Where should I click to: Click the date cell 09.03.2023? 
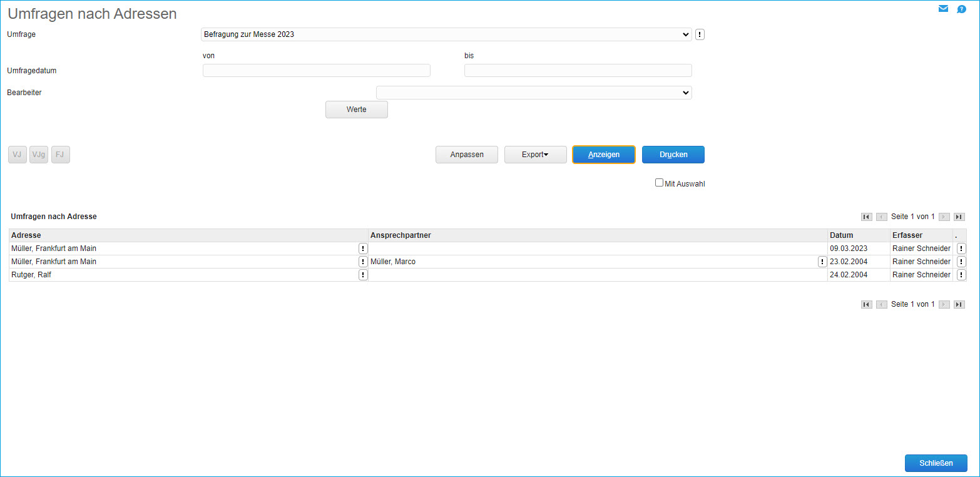(x=859, y=249)
